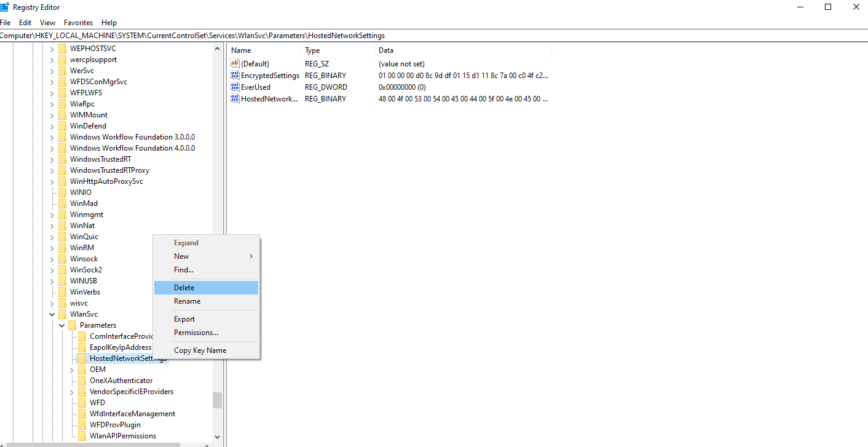Click the OEM key folder icon
This screenshot has height=447, width=868.
pos(82,369)
